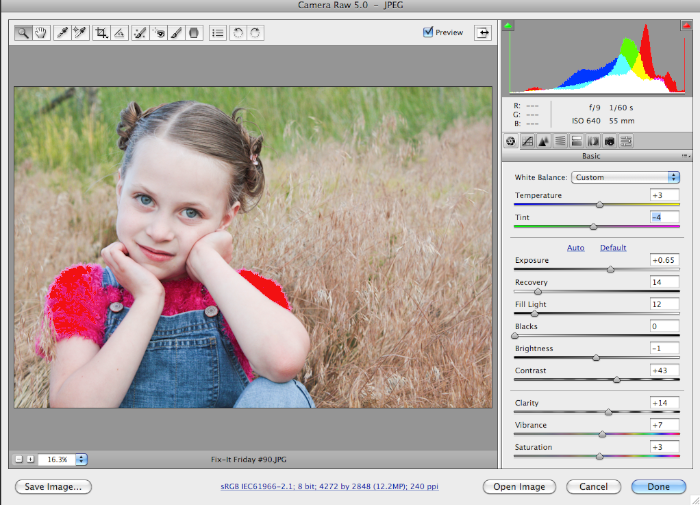
Task: Toggle full screen mode icon
Action: point(485,33)
